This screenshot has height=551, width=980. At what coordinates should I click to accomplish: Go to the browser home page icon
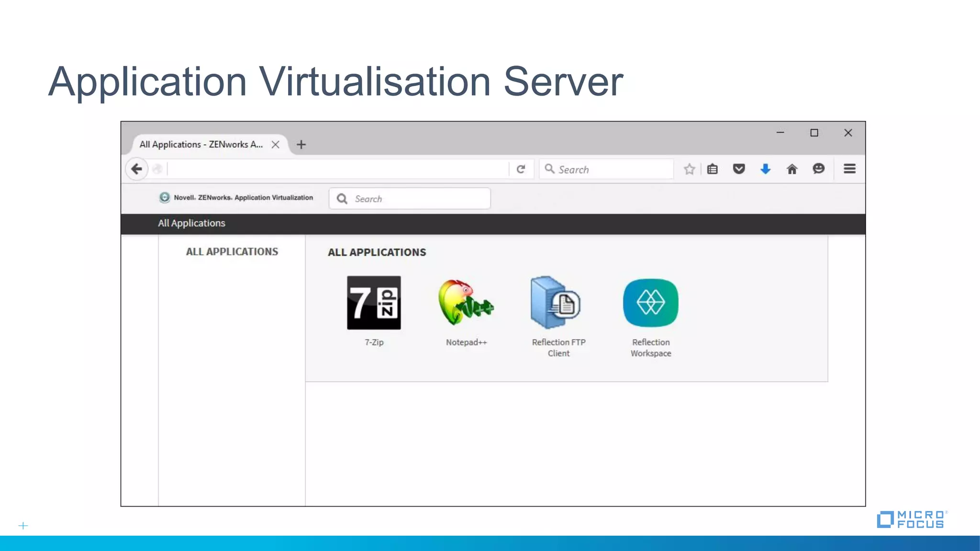coord(792,169)
